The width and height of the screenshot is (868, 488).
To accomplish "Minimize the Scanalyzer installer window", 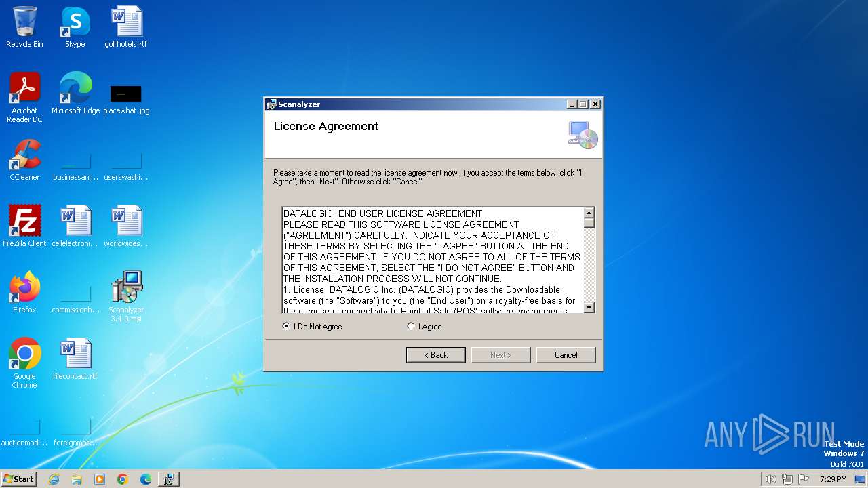I will tap(572, 104).
